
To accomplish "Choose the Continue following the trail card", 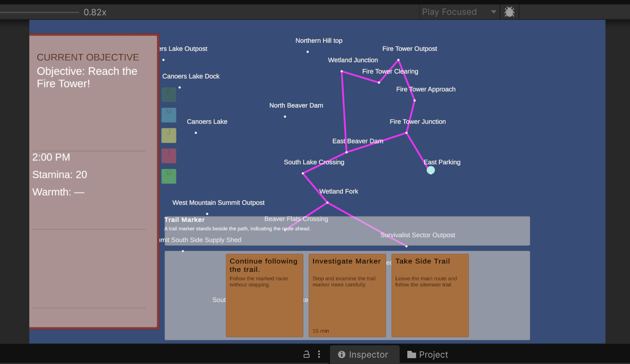I will tap(264, 295).
